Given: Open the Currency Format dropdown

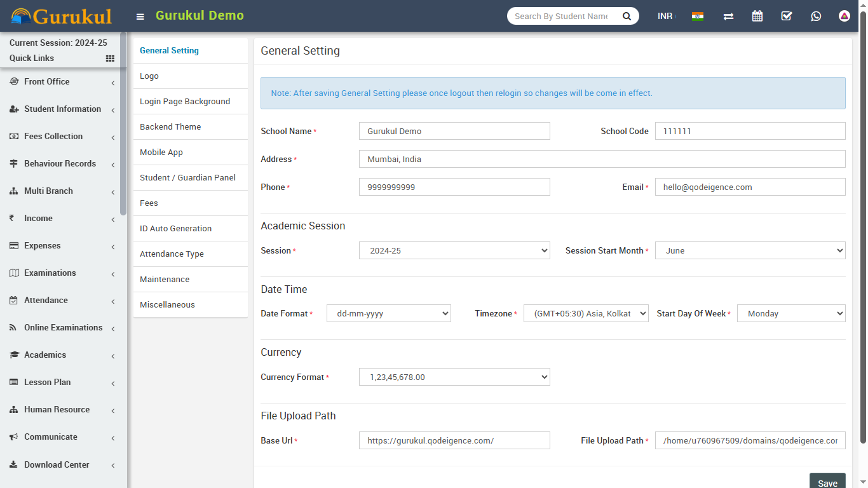Looking at the screenshot, I should click(x=454, y=377).
